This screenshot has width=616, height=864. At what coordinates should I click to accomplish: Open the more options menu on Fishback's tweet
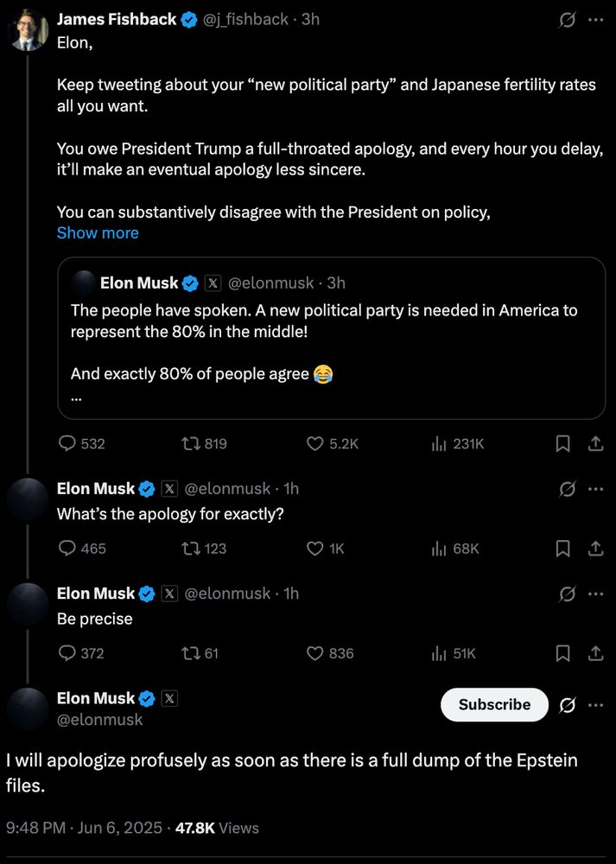tap(595, 19)
